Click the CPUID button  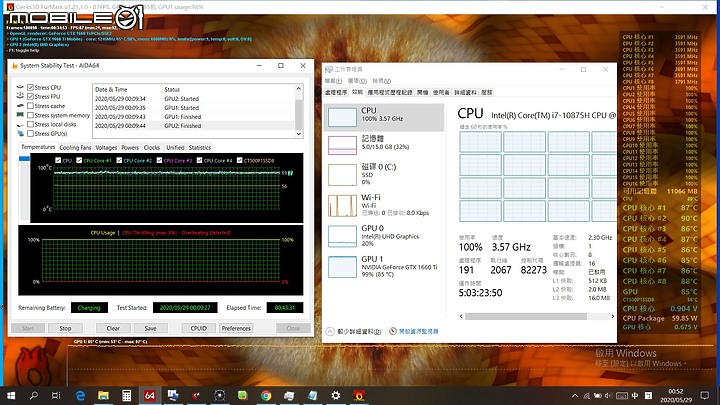pos(198,328)
